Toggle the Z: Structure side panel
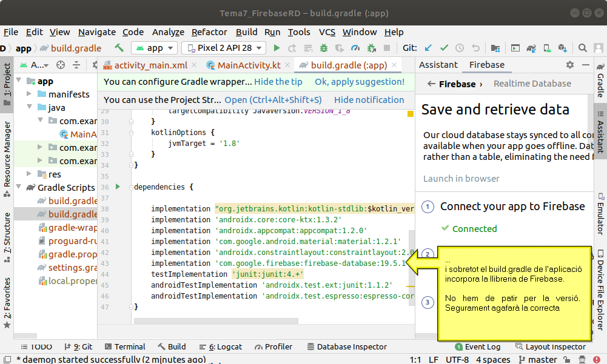The height and width of the screenshot is (364, 607). (7, 238)
